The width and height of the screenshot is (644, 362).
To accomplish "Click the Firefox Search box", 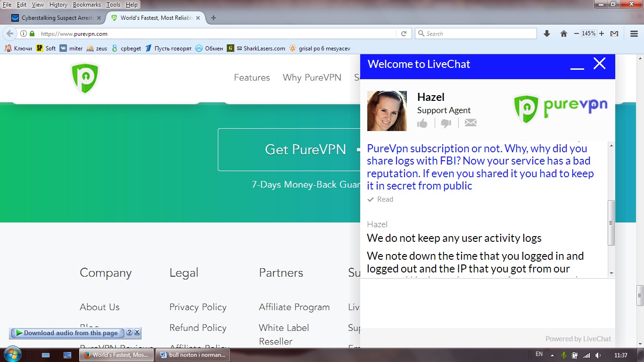I will tap(476, 33).
